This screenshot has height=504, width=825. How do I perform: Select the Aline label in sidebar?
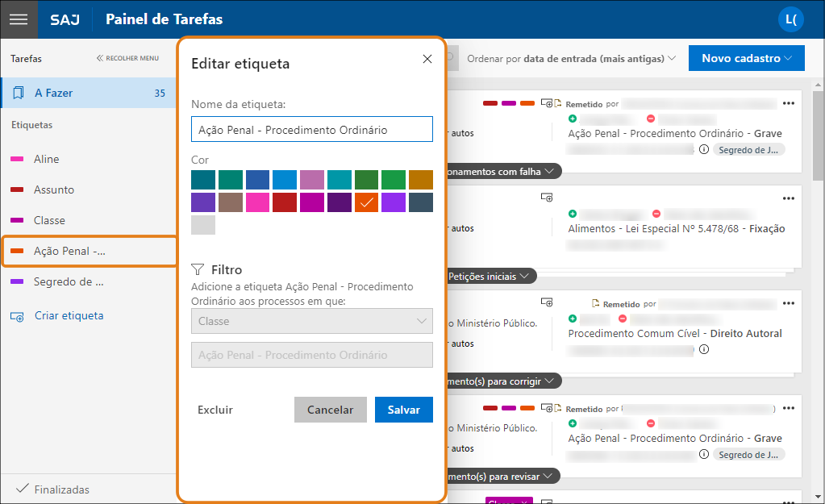tap(46, 160)
